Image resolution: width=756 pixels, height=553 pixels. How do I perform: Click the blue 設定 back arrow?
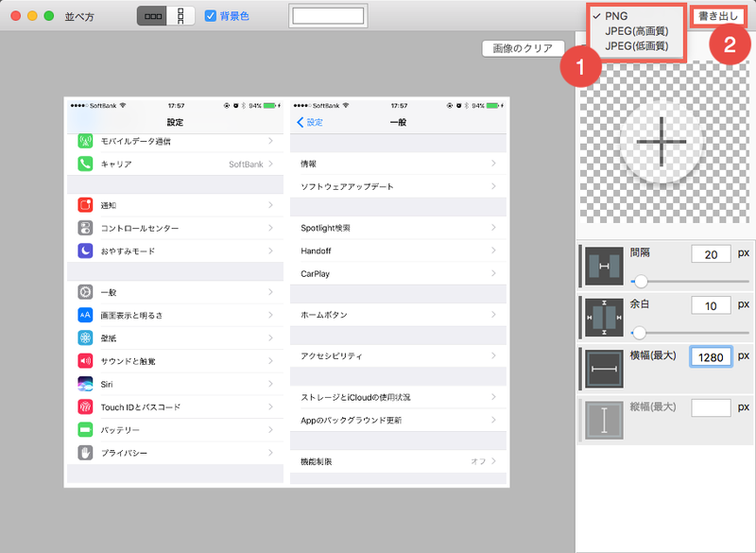pyautogui.click(x=301, y=122)
